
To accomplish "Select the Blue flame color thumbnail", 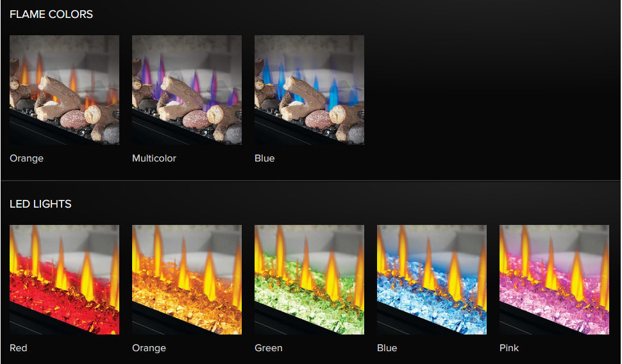I will (310, 90).
